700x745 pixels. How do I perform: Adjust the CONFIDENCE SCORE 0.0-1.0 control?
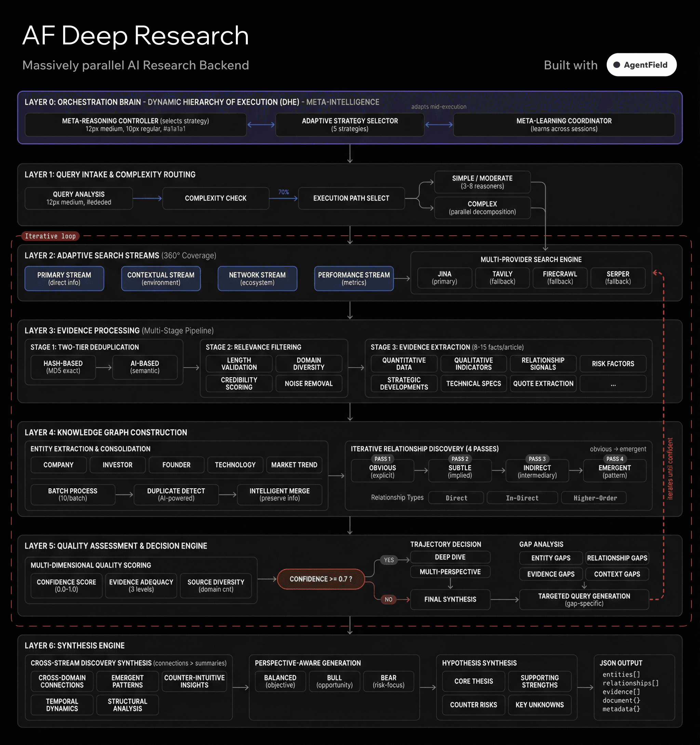(x=66, y=585)
